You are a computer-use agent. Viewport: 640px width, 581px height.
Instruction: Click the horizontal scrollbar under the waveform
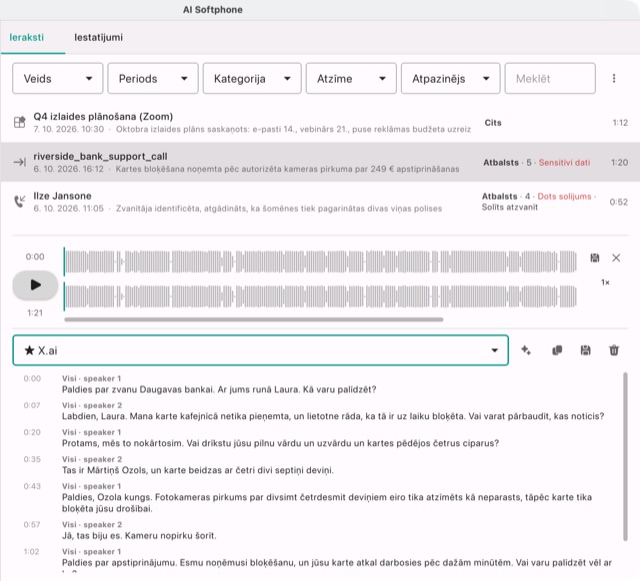(x=253, y=319)
